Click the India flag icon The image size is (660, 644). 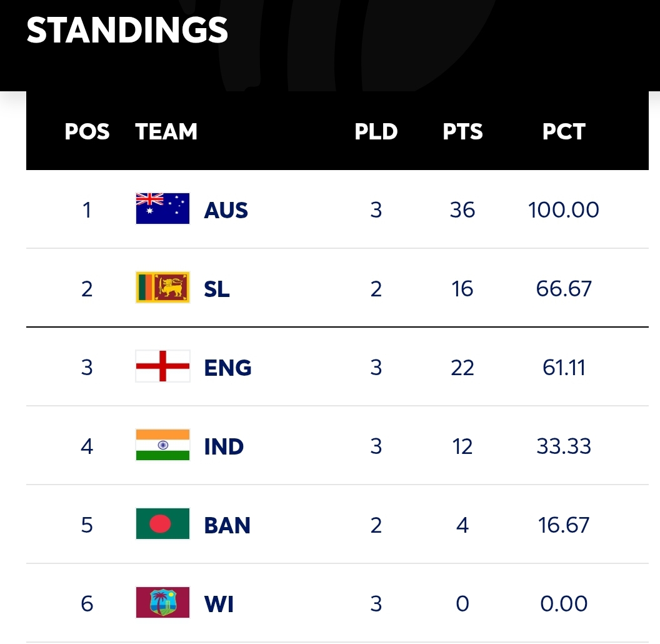coord(162,445)
